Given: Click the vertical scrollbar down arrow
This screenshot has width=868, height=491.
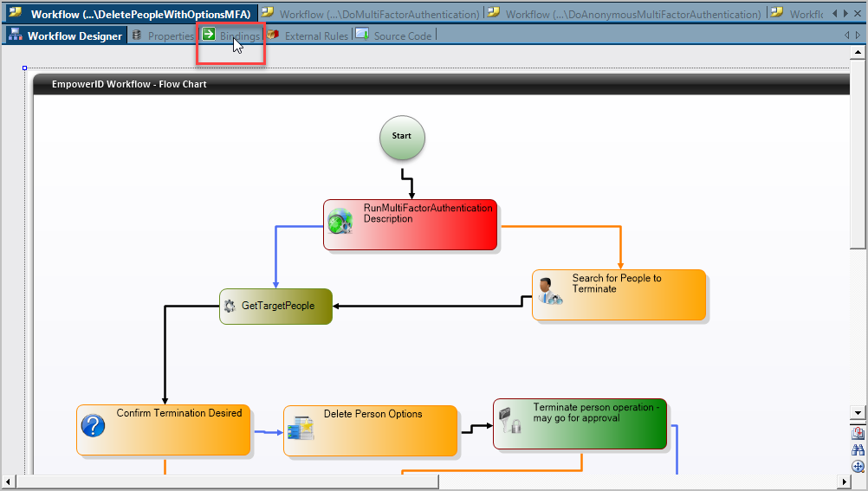Looking at the screenshot, I should pyautogui.click(x=858, y=414).
